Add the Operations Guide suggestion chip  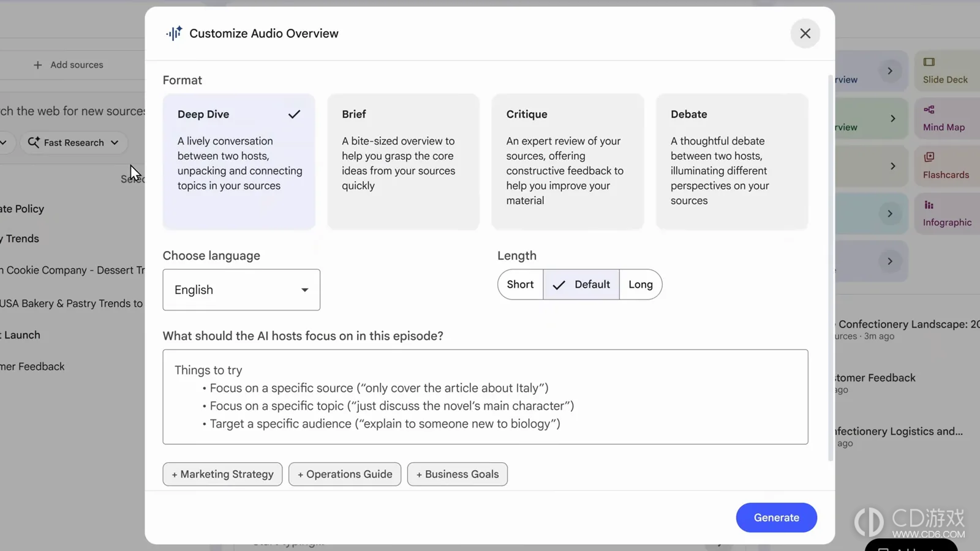pyautogui.click(x=345, y=474)
